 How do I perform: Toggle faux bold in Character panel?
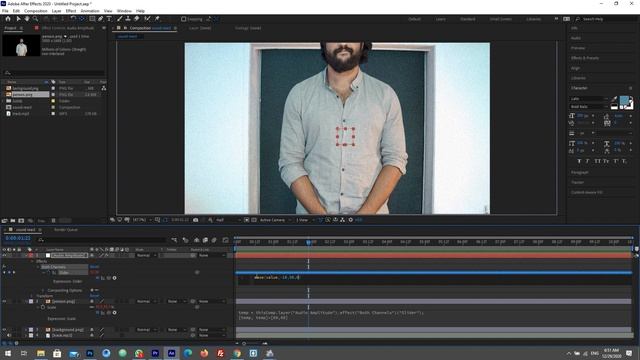click(x=579, y=161)
